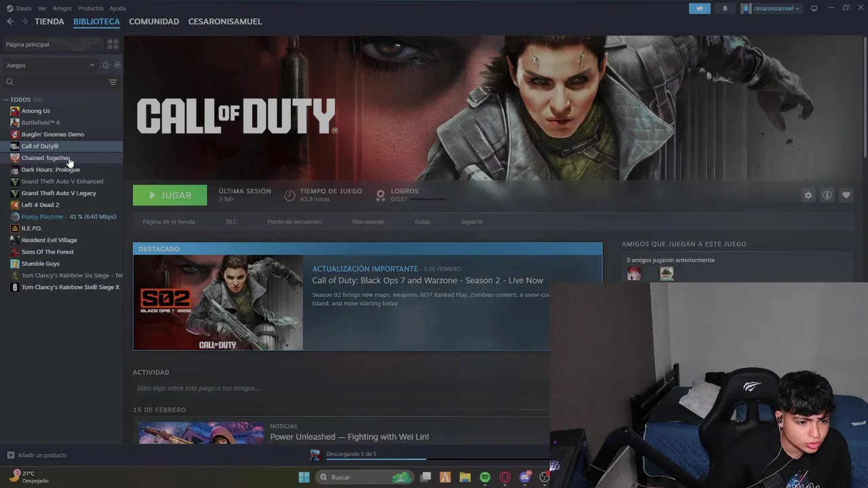Open Punto de encuentro link

[x=294, y=222]
